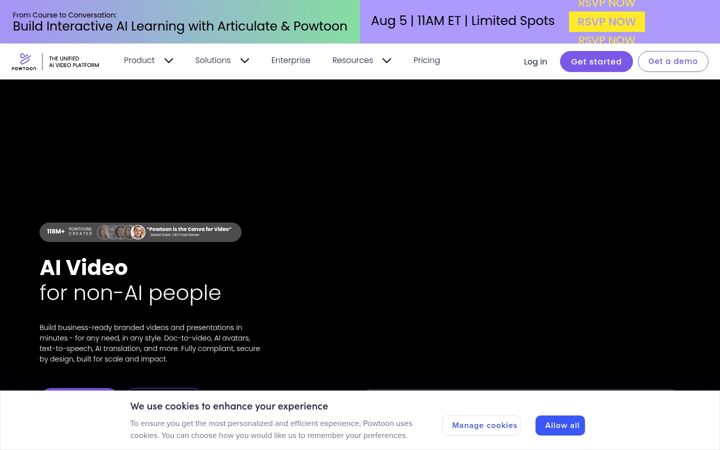Viewport: 720px width, 450px height.
Task: Click "Powtoon is the Canva for Video" quote
Action: (189, 229)
